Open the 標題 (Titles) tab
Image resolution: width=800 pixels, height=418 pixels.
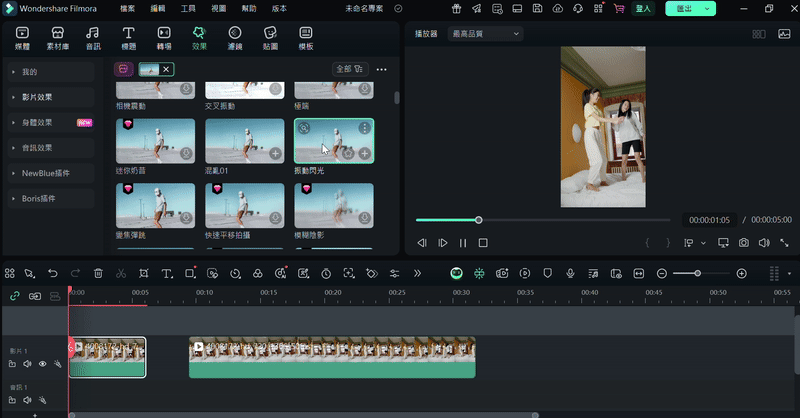[128, 38]
